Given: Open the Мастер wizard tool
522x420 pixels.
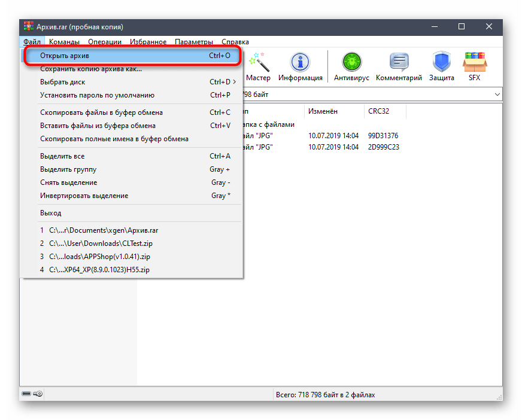Looking at the screenshot, I should coord(259,66).
